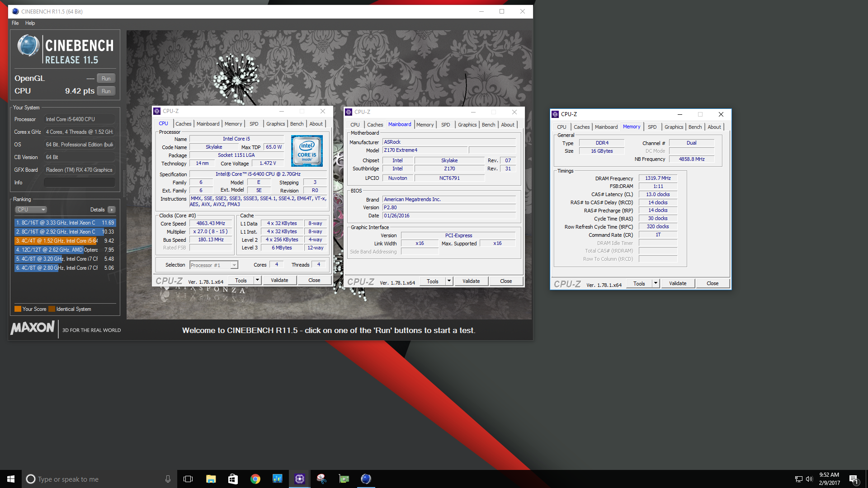Switch to Bench tab in first CPU-Z window

click(x=297, y=124)
